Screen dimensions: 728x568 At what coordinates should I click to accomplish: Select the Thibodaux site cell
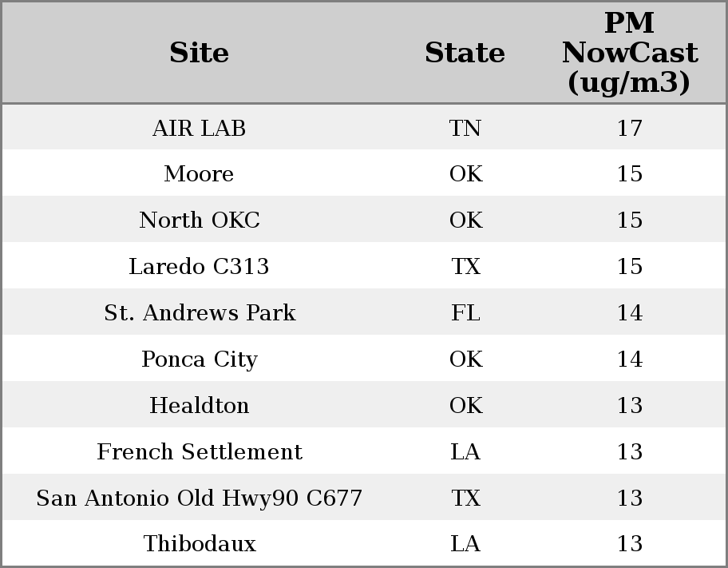coord(199,544)
